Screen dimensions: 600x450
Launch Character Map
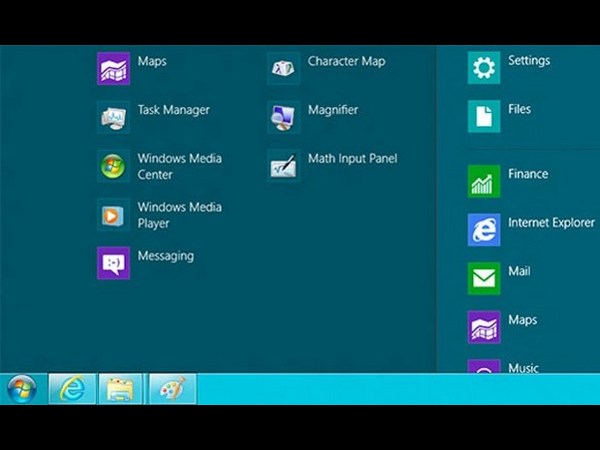pos(283,68)
